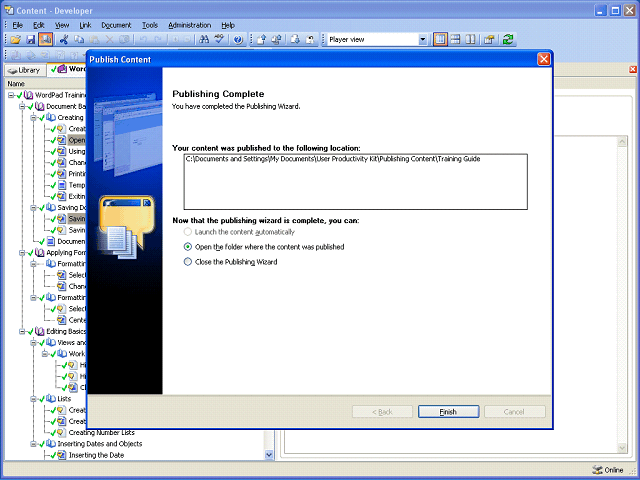Click the Paste clipboard icon
This screenshot has height=480, width=640.
coord(94,40)
